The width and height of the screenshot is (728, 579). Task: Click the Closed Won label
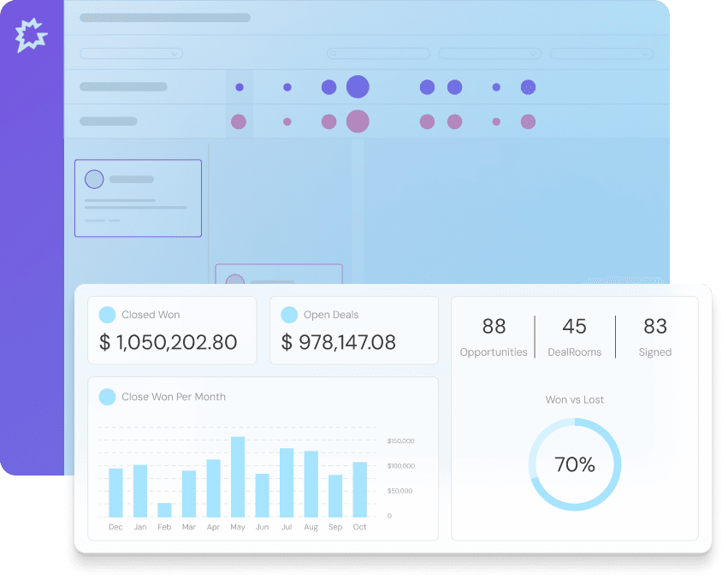pos(151,315)
